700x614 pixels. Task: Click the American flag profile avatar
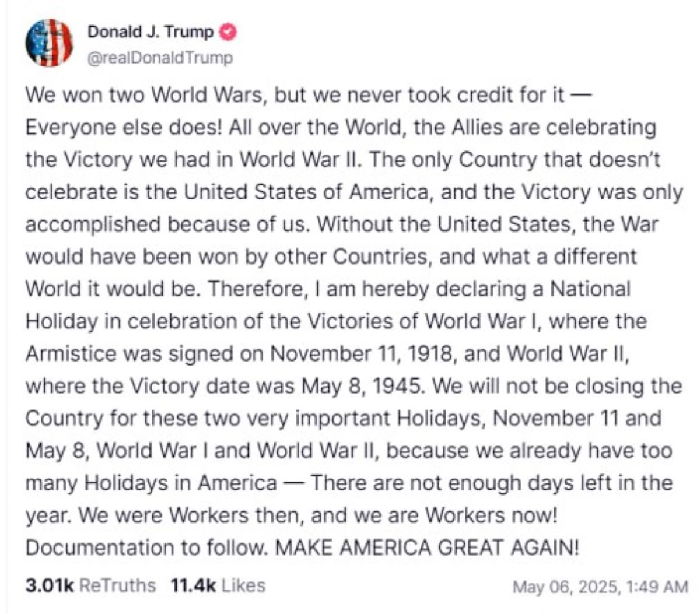[49, 43]
